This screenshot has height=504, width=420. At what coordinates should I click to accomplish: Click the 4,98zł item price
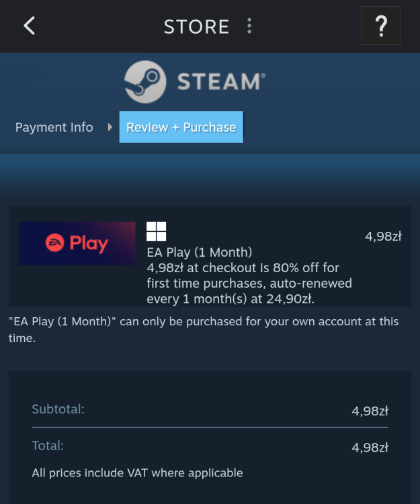click(x=383, y=236)
